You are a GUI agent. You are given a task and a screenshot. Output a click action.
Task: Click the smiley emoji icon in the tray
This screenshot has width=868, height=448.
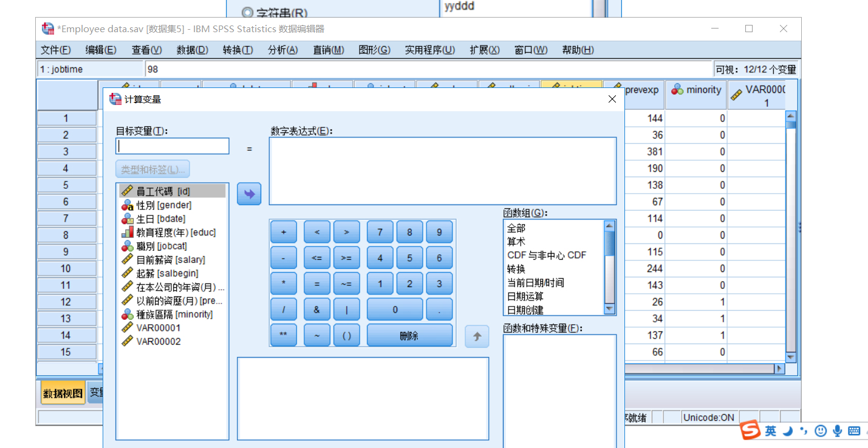820,431
